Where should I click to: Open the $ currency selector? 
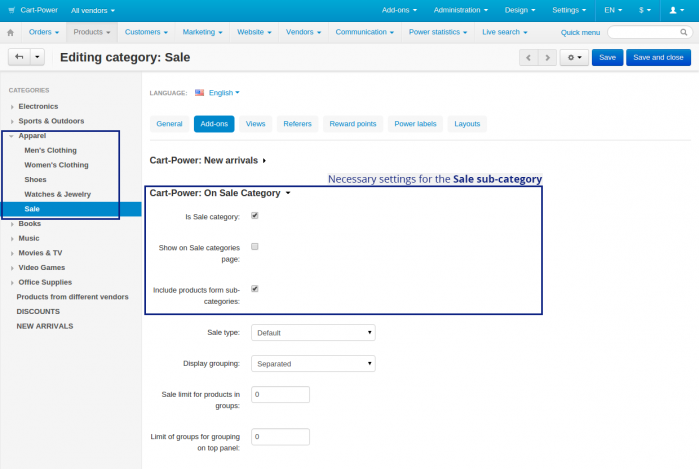click(x=645, y=10)
